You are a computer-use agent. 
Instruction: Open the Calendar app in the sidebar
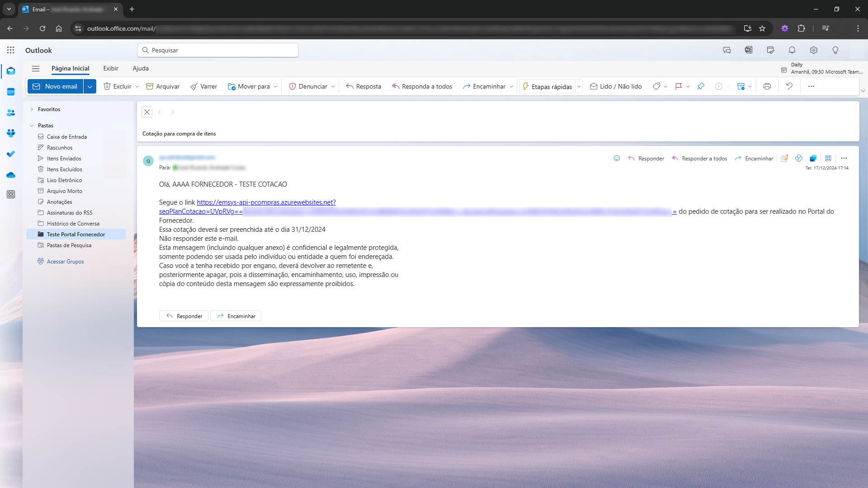[x=11, y=92]
